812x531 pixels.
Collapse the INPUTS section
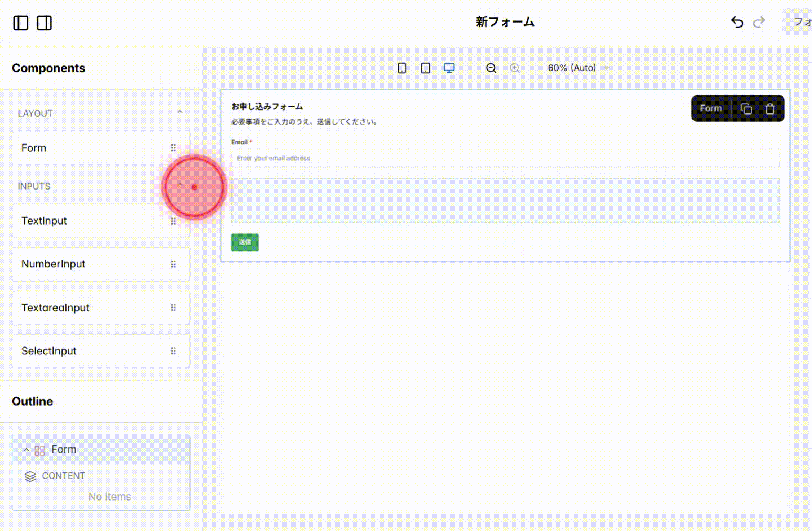179,185
